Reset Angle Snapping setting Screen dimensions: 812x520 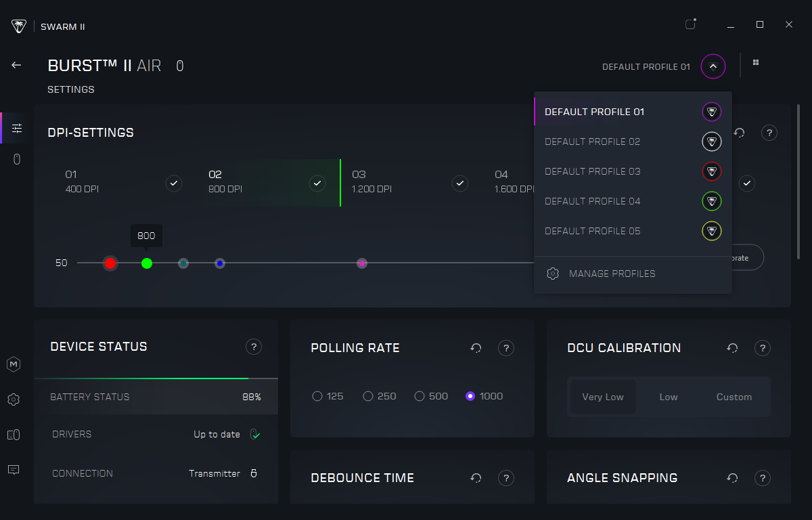(732, 478)
